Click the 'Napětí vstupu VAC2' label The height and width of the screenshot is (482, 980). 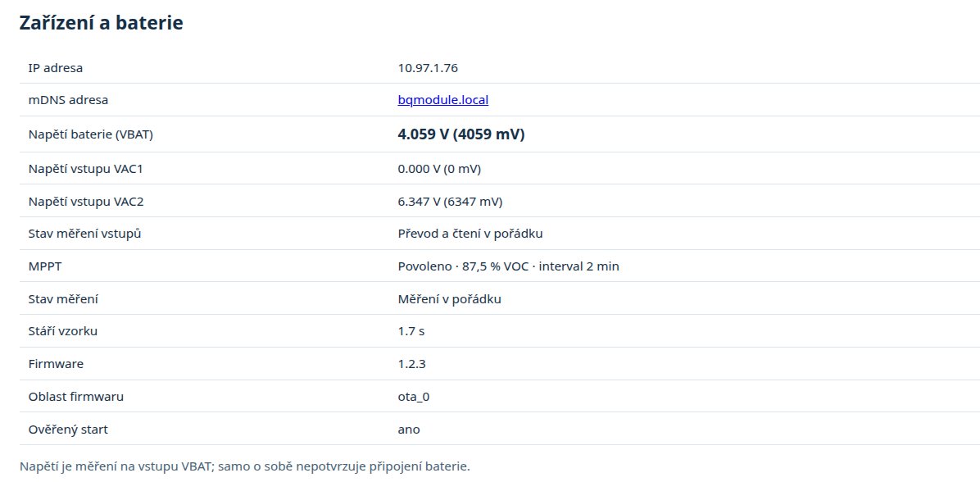pos(86,202)
